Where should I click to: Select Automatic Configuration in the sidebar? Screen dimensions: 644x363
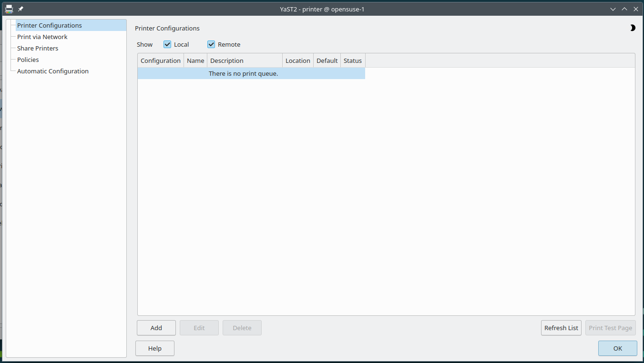coord(52,71)
